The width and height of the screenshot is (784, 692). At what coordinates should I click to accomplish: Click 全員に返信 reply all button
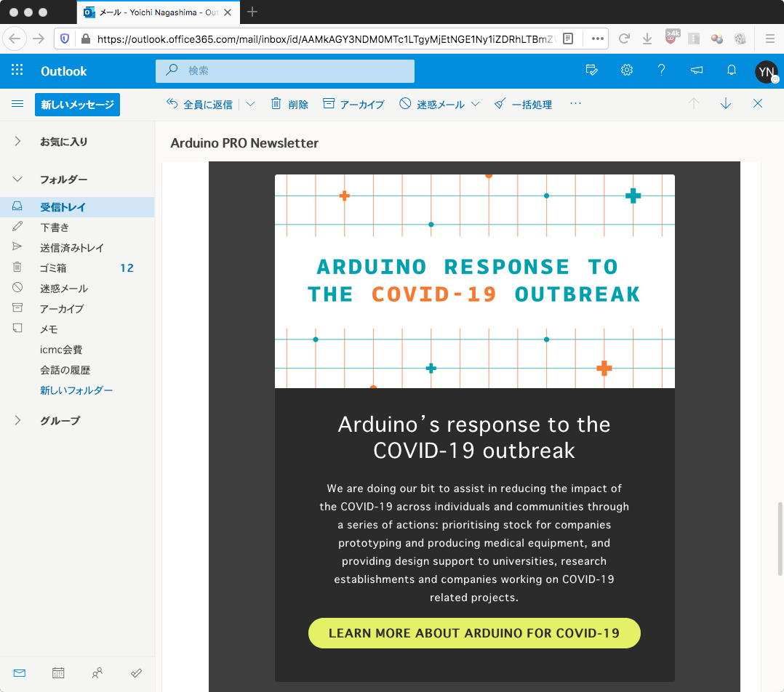pyautogui.click(x=199, y=104)
